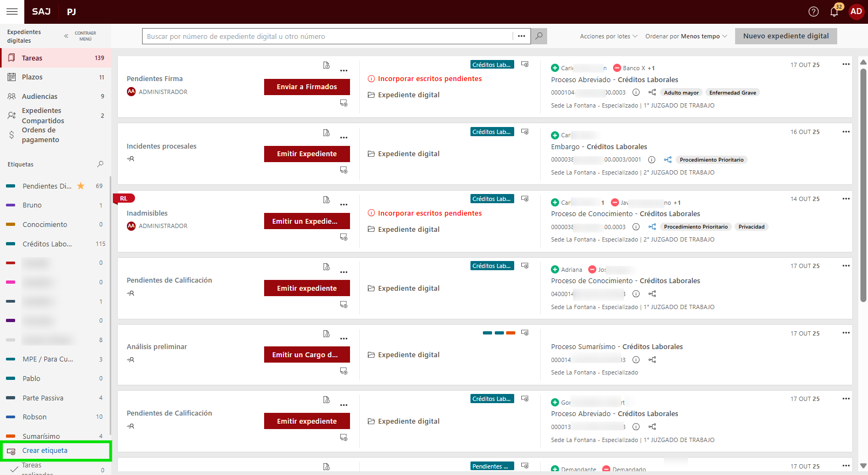
Task: Select the Créditos Labo... tag in the sidebar
Action: [47, 244]
